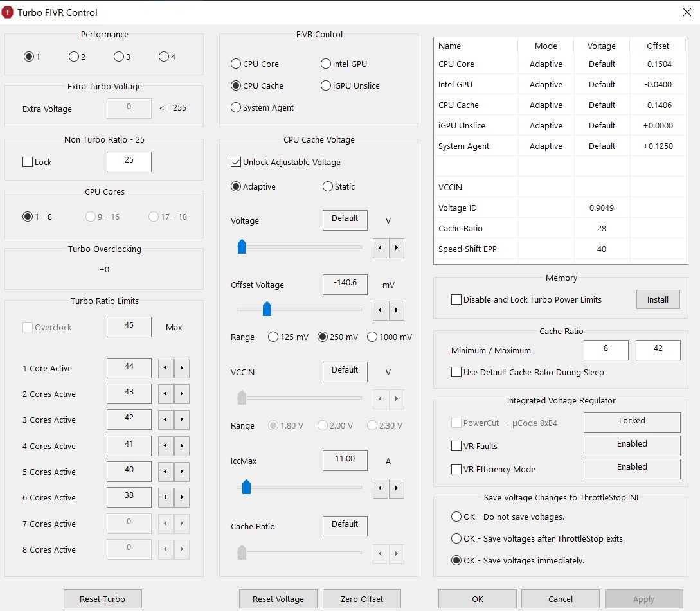Click the CPU Core offset value -0.1504
This screenshot has width=700, height=611.
(x=658, y=64)
